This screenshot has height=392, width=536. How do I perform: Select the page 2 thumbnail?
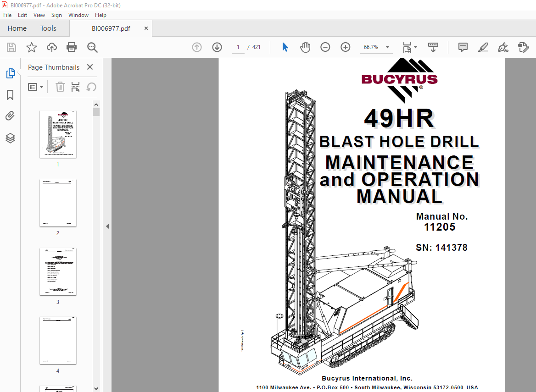[x=58, y=203]
